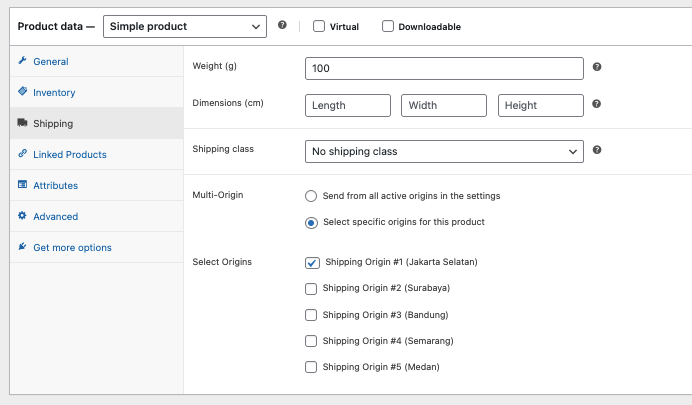This screenshot has height=405, width=692.
Task: Tick the Downloadable checkbox
Action: tap(388, 26)
